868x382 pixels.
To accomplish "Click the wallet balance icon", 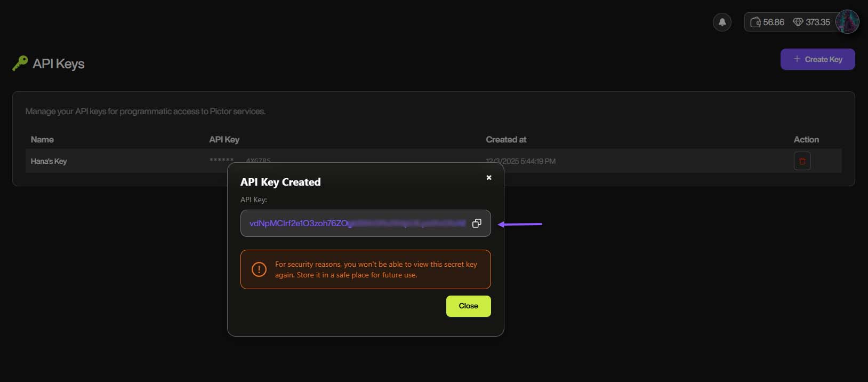I will pyautogui.click(x=755, y=22).
